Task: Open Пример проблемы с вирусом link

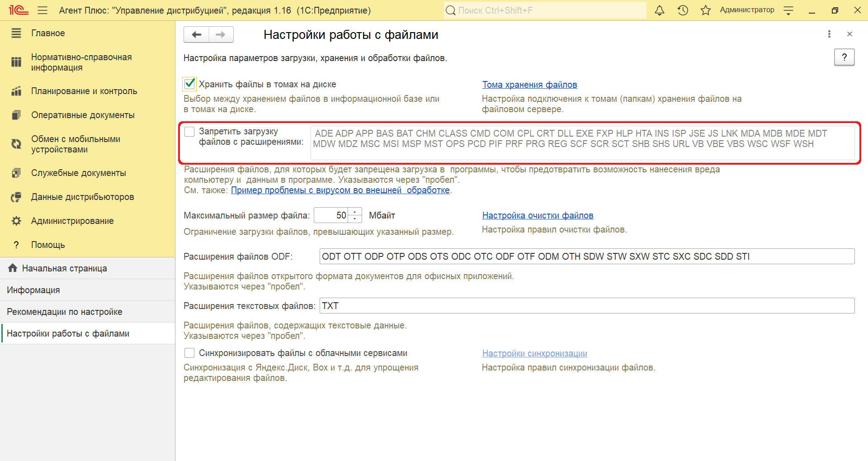Action: coord(340,190)
